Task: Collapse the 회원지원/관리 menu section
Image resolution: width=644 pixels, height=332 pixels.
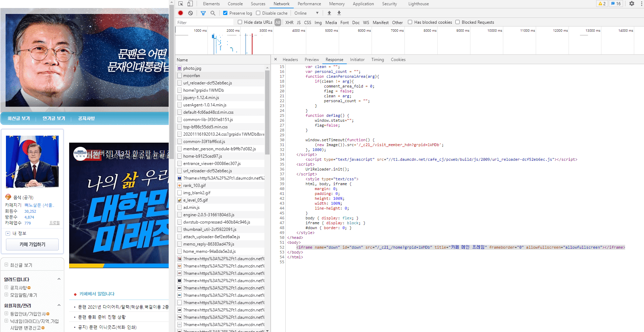Action: [59, 305]
